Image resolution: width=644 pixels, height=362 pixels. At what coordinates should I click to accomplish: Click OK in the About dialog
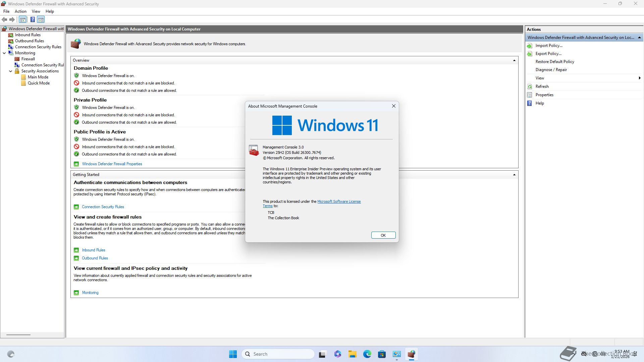pyautogui.click(x=383, y=235)
